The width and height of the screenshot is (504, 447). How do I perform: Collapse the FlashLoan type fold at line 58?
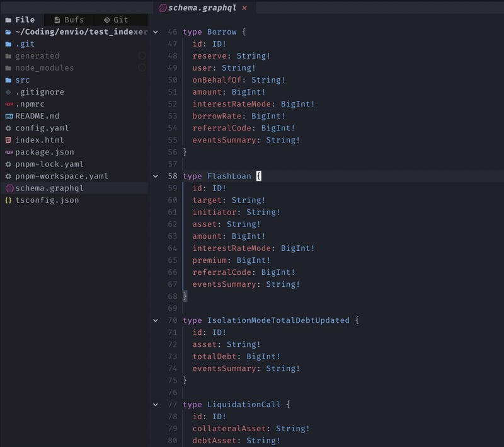(x=156, y=177)
